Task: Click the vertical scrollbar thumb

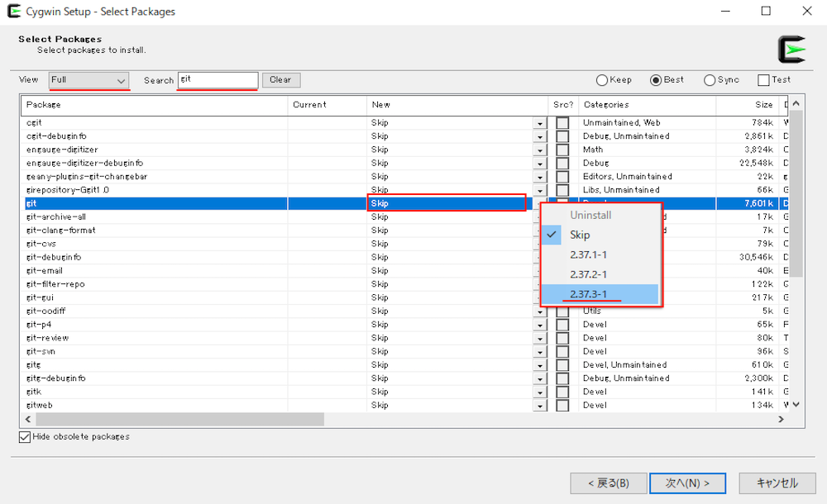Action: coord(796,193)
